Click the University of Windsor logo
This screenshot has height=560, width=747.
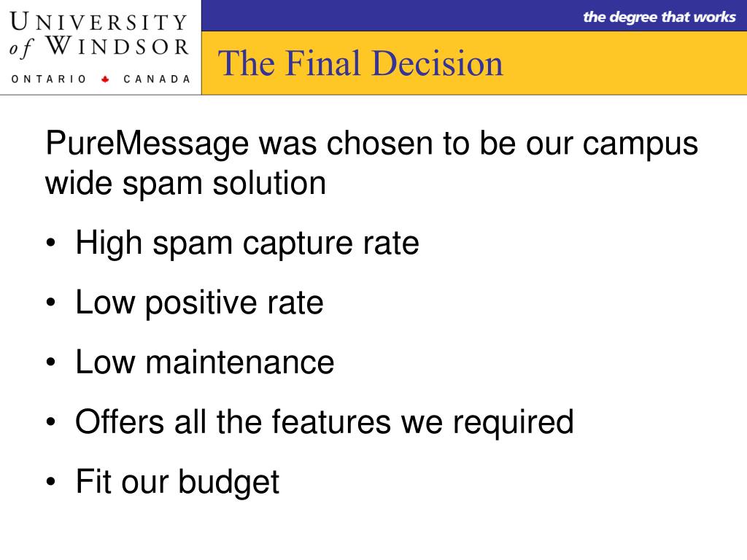(99, 47)
